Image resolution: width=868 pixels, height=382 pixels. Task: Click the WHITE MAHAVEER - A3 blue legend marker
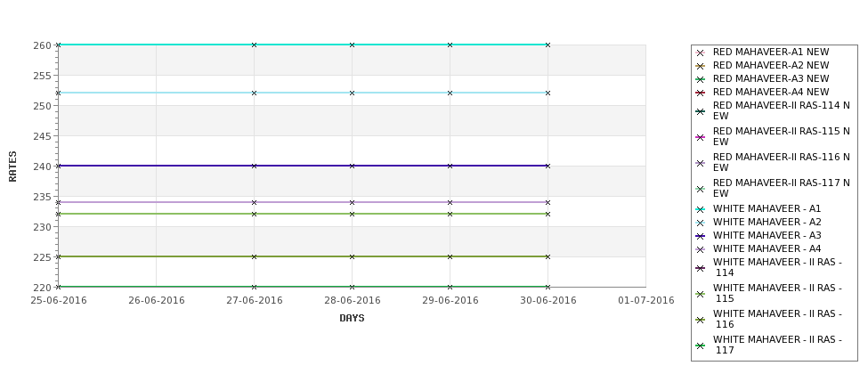point(701,236)
